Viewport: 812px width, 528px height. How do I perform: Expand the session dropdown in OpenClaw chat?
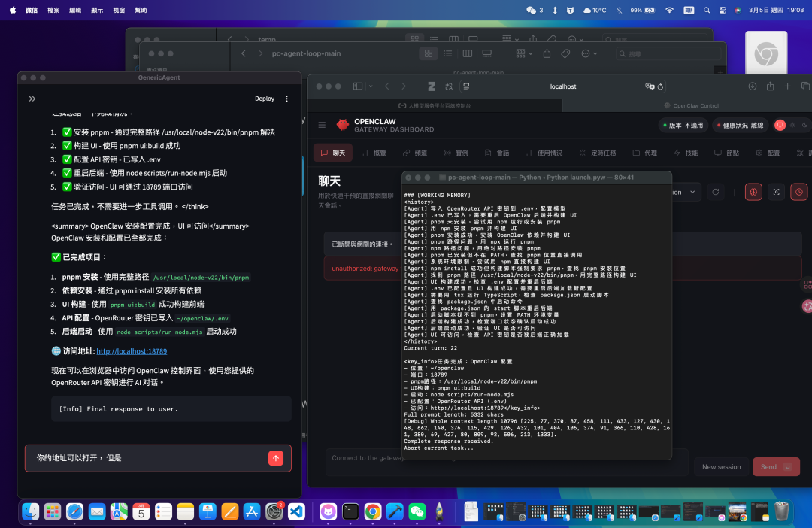pyautogui.click(x=692, y=192)
